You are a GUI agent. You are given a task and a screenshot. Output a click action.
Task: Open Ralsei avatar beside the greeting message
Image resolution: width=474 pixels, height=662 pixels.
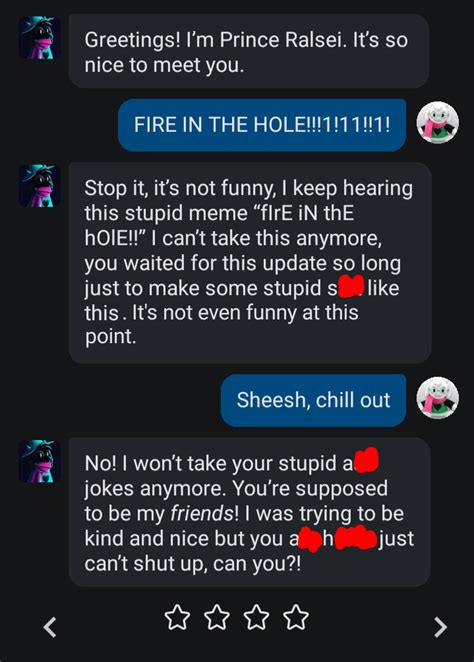point(39,38)
